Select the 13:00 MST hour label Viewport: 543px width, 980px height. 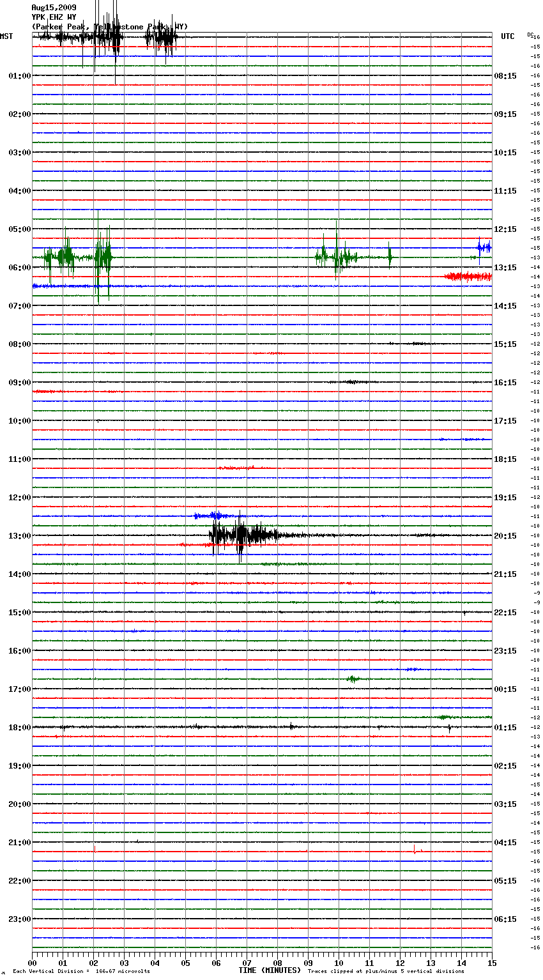point(20,536)
